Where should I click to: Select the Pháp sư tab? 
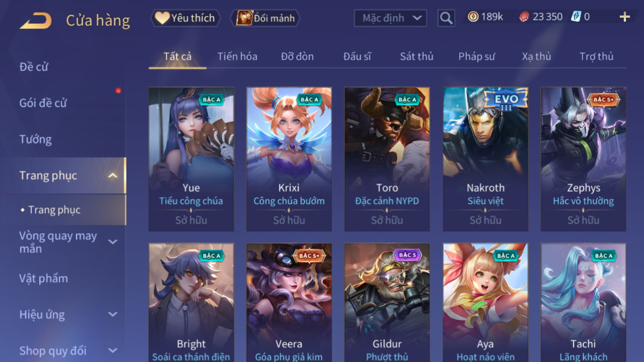[477, 56]
